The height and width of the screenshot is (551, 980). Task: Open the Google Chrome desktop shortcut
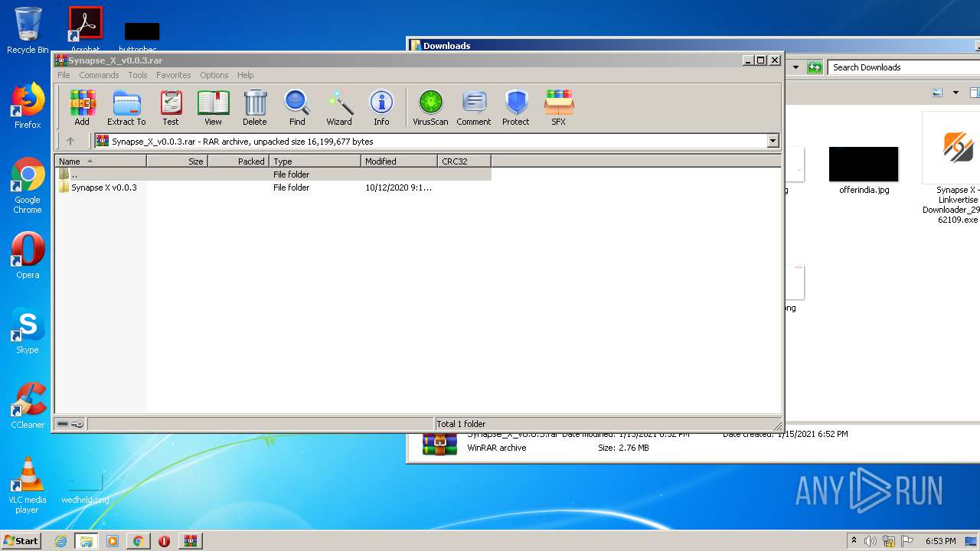click(28, 186)
